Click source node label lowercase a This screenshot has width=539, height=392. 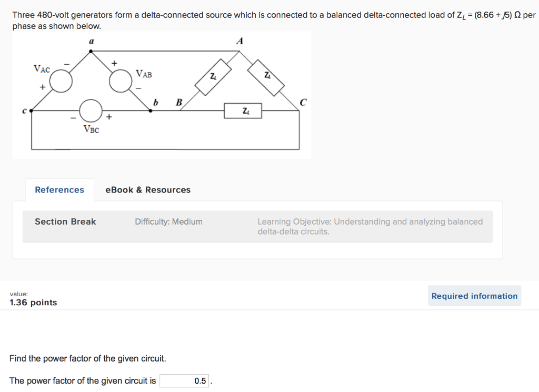91,41
